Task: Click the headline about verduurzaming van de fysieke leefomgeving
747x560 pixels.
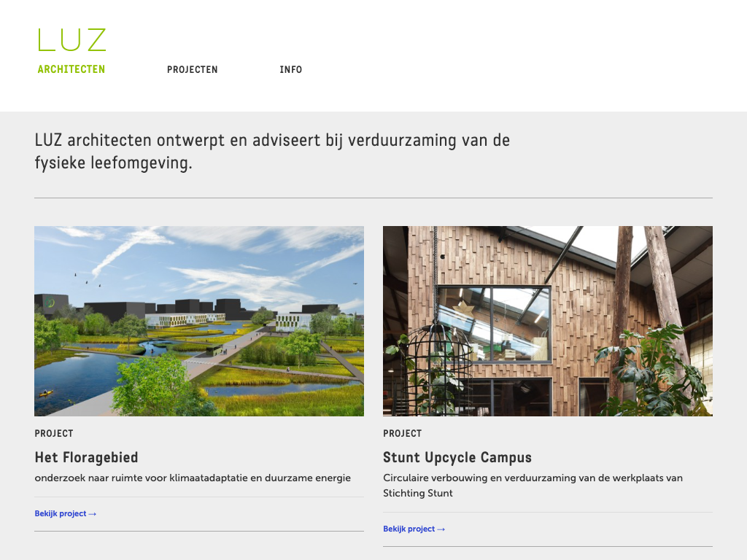Action: click(x=272, y=152)
